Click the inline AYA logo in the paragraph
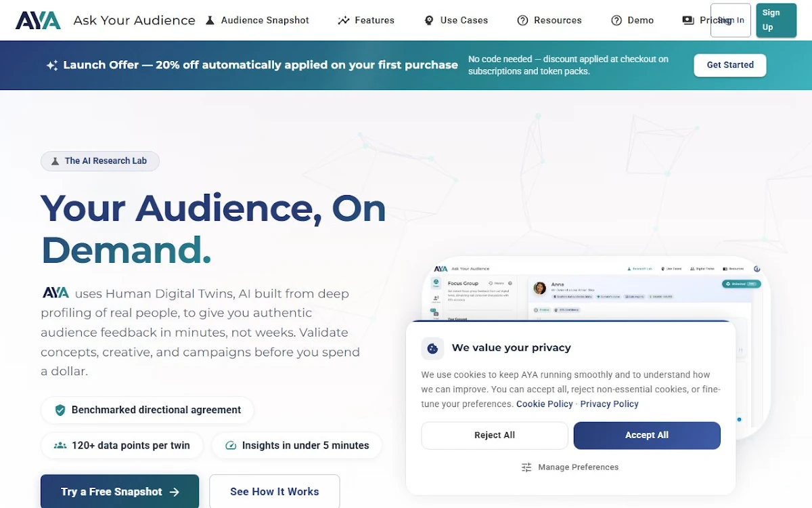This screenshot has width=812, height=508. 55,293
